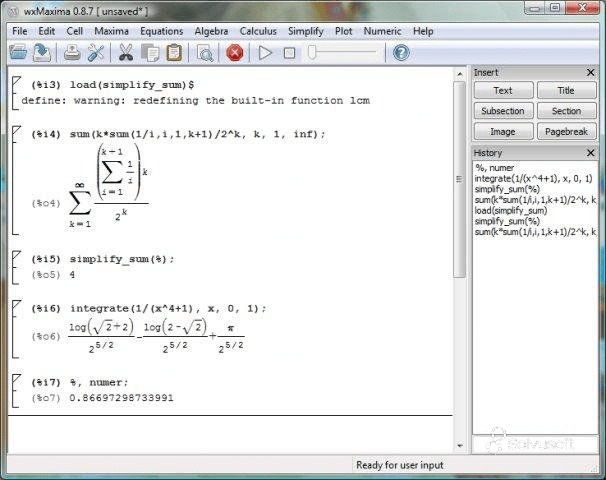Image resolution: width=606 pixels, height=480 pixels.
Task: Open the Plot menu
Action: coord(344,31)
